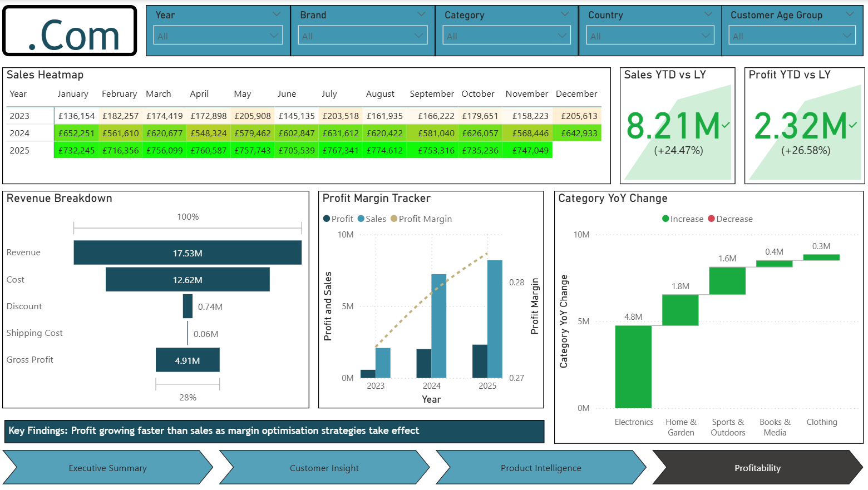
Task: Click checkmark icon beside 8.21M sales value
Action: [726, 125]
